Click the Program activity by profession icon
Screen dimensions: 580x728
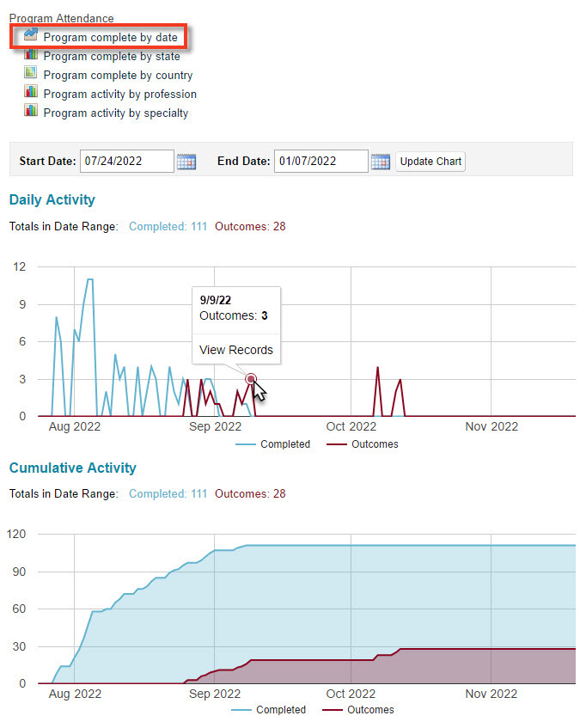click(x=31, y=91)
